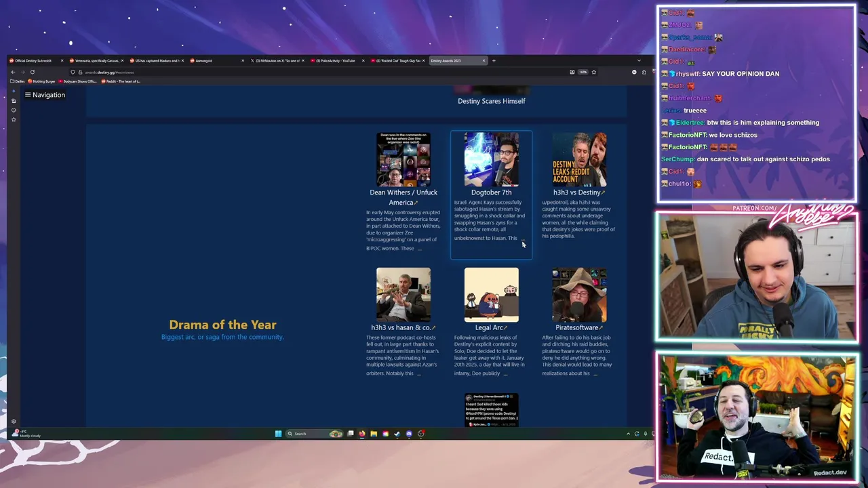Viewport: 868px width, 488px height.
Task: Open Reddit - The heart of bookmark
Action: [121, 81]
